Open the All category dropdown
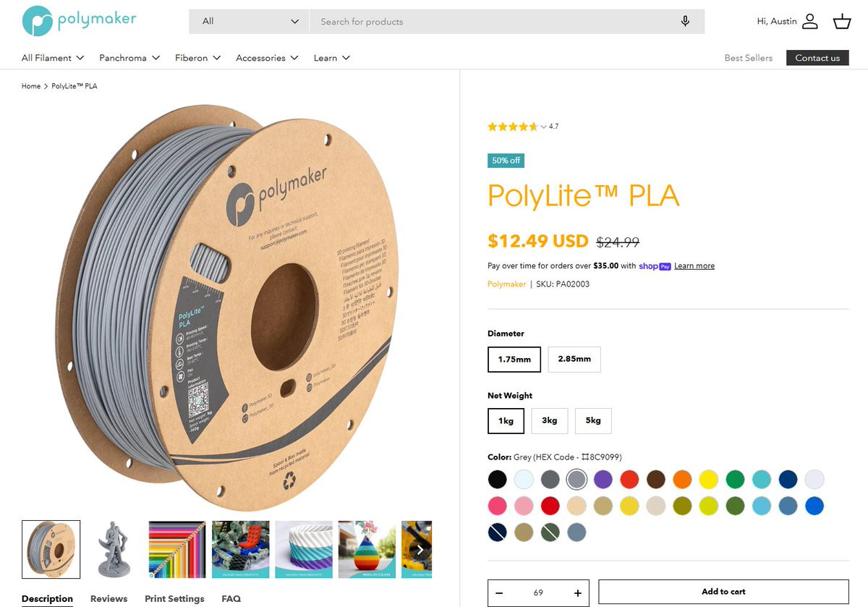Image resolution: width=868 pixels, height=607 pixels. (x=249, y=22)
